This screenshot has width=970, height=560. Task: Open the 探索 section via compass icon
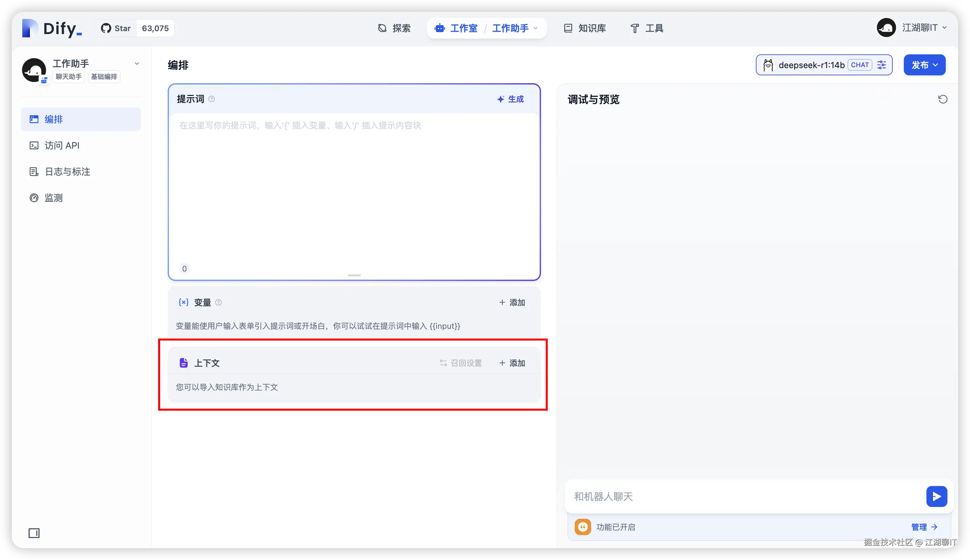382,28
